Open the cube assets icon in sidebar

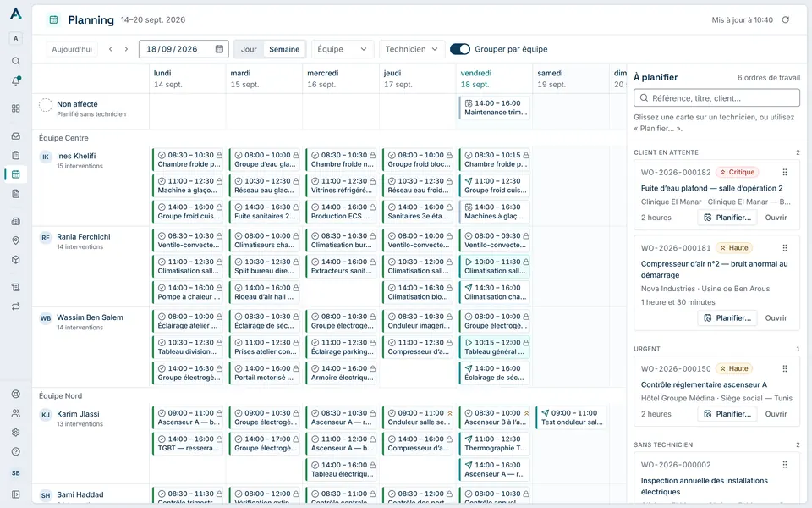pos(15,260)
